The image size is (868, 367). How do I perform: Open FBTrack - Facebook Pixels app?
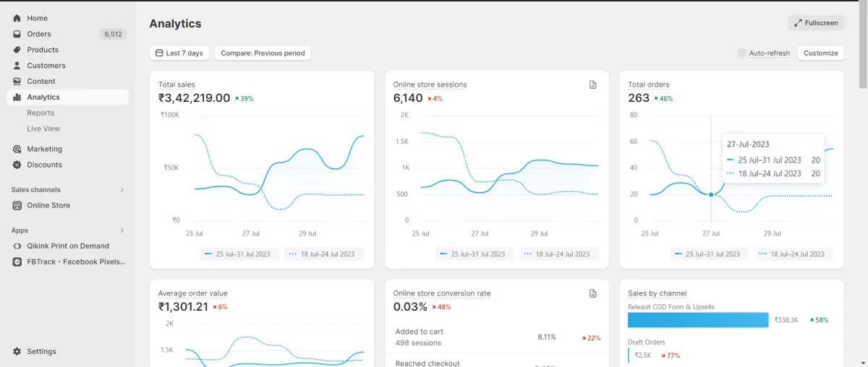(x=67, y=262)
